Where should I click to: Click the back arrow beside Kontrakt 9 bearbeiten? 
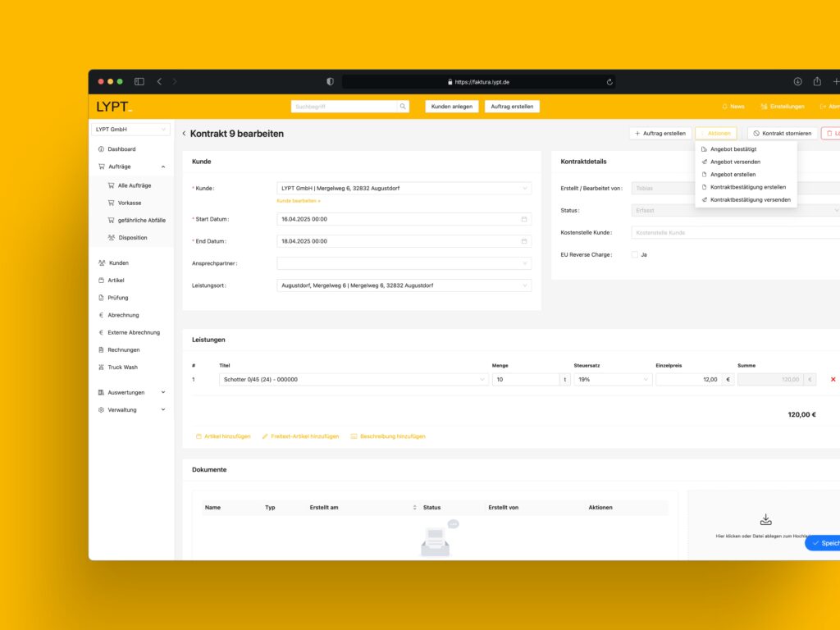(x=185, y=134)
